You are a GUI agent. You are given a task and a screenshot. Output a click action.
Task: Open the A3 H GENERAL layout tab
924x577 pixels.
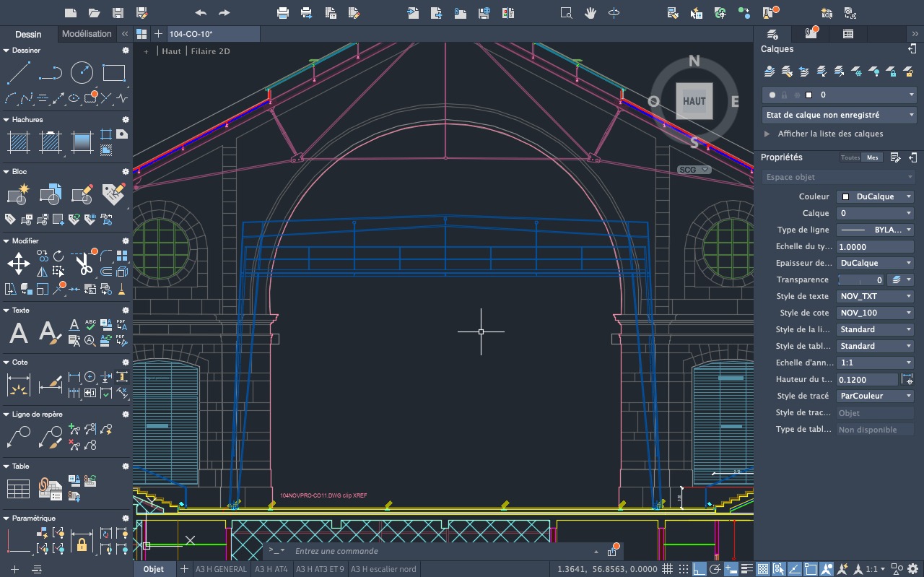[x=221, y=569]
